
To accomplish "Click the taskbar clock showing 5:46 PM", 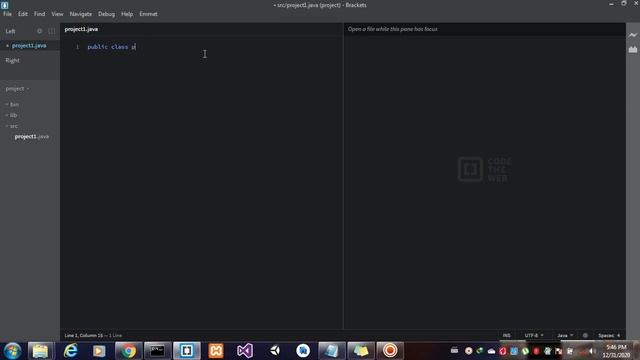I will (x=616, y=351).
